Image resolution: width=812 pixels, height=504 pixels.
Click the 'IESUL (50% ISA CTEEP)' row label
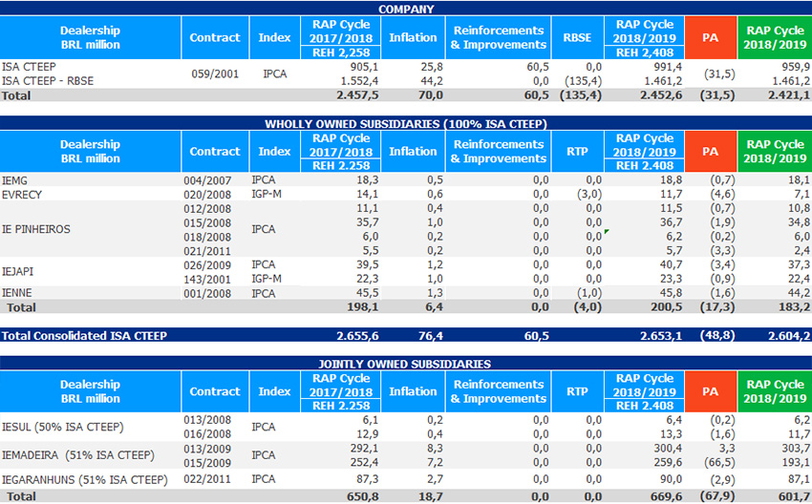[x=63, y=428]
